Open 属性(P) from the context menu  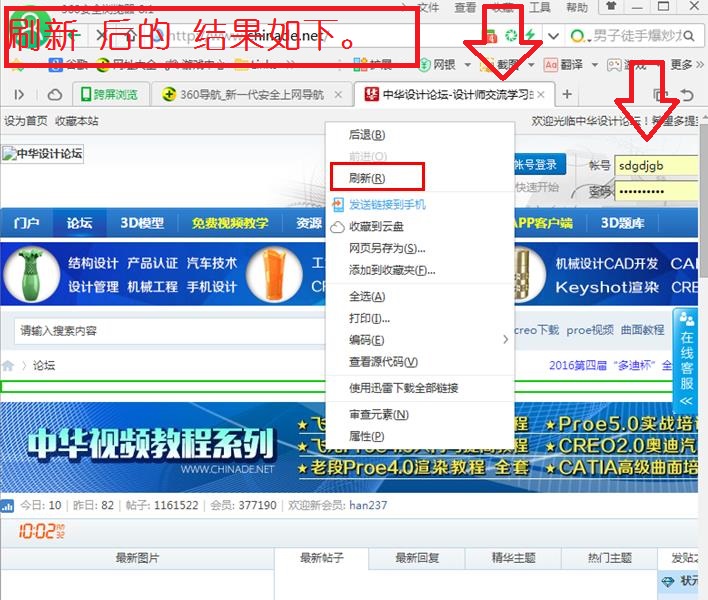pos(367,436)
